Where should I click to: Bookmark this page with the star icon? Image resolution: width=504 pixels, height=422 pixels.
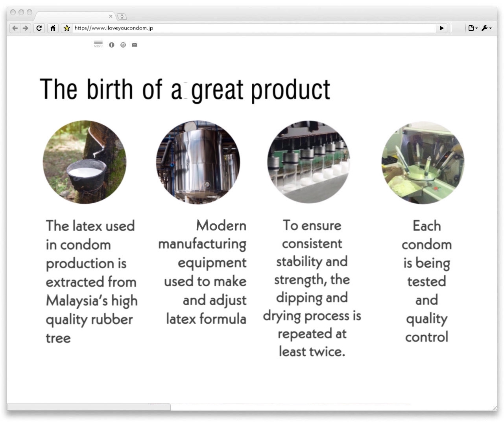pos(67,28)
